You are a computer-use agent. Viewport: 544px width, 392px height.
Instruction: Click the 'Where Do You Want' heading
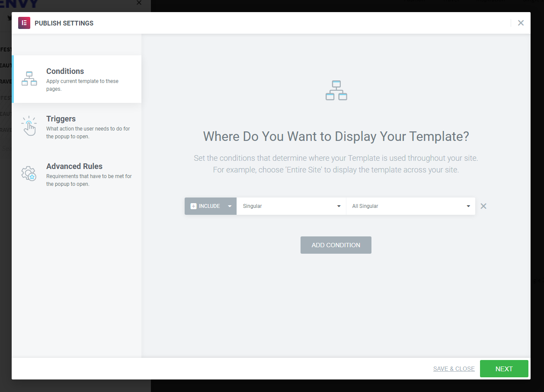pos(336,137)
